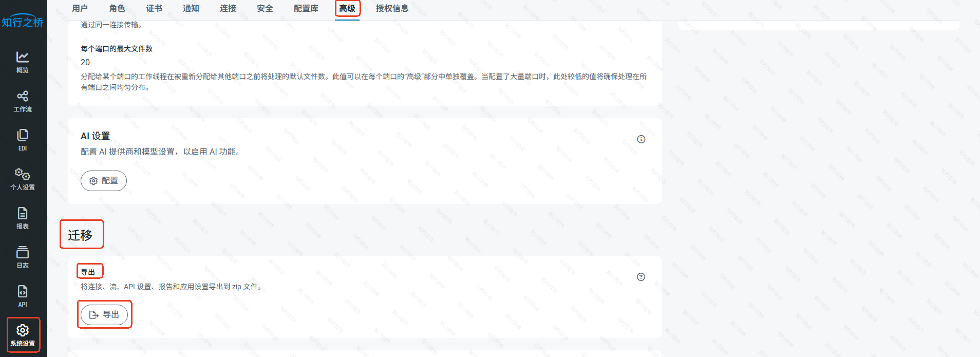Click info icon in AI 设置 card
Viewport: 980px width, 357px height.
[x=641, y=139]
